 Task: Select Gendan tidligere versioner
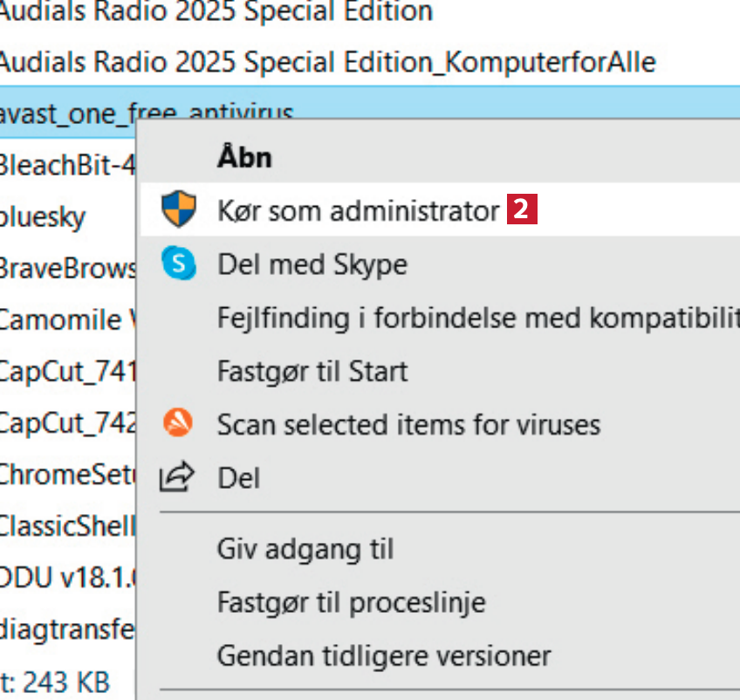click(x=384, y=655)
